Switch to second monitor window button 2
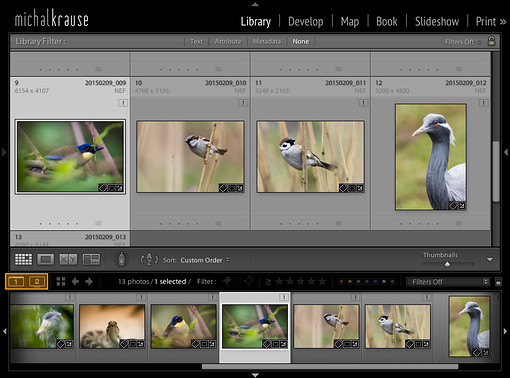This screenshot has height=378, width=510. pyautogui.click(x=37, y=282)
